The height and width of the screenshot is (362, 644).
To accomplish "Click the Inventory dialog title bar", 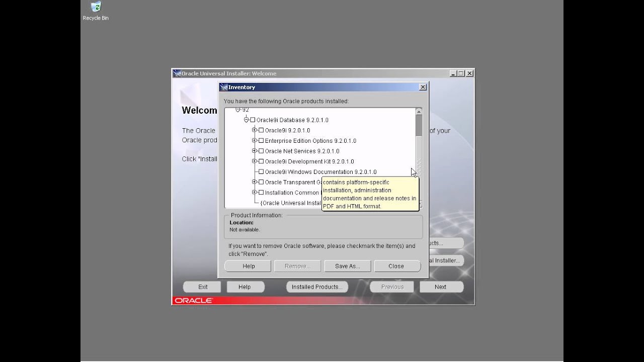I will click(323, 87).
